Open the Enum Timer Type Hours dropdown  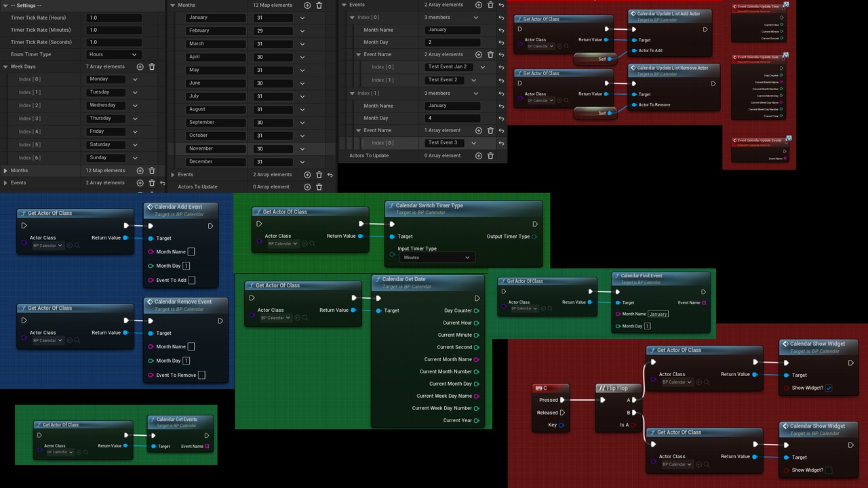(x=113, y=54)
